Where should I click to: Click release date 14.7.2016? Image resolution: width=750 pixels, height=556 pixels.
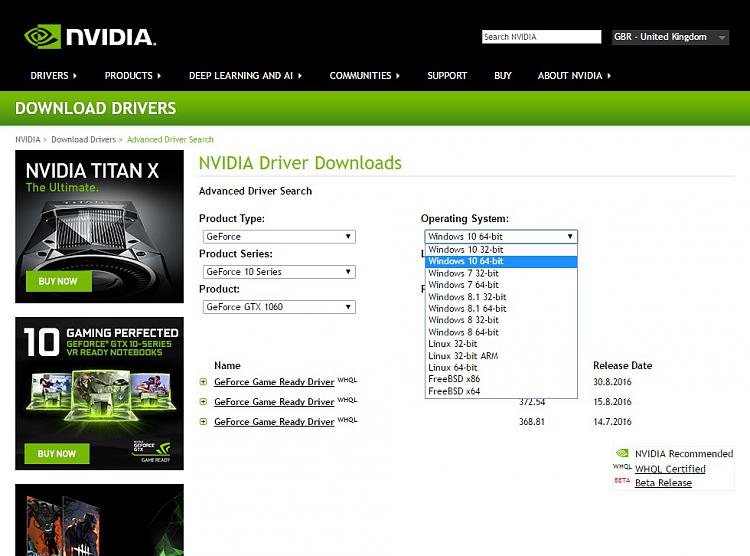click(x=612, y=422)
